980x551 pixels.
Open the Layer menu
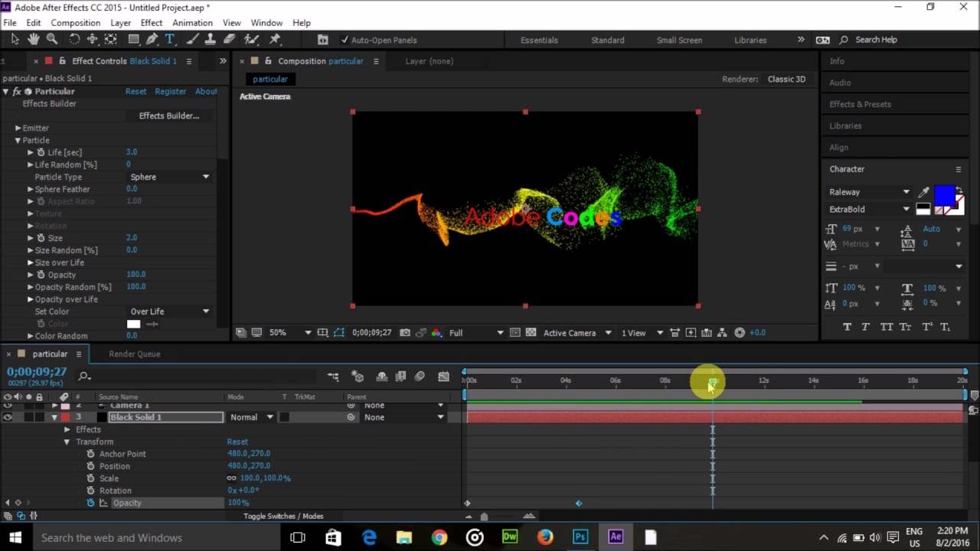[120, 23]
